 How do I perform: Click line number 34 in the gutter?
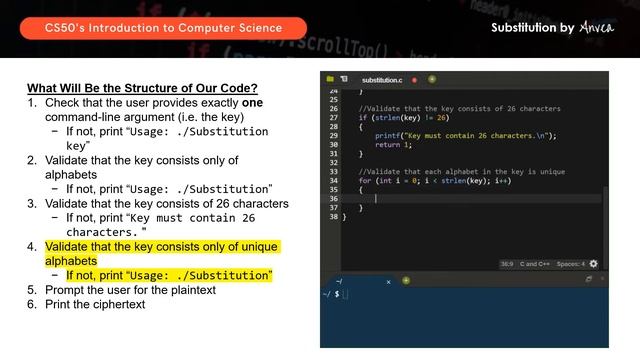pos(334,180)
